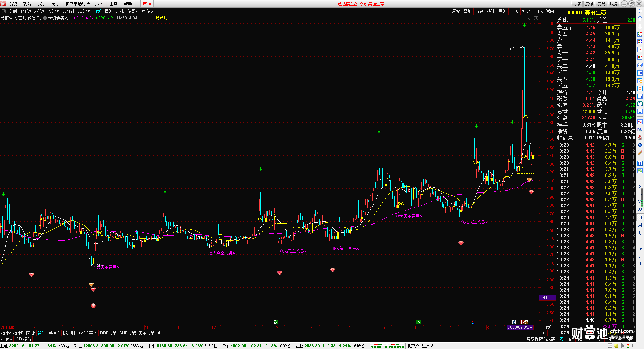Click the yellow status icon in bottom right tray
The height and width of the screenshot is (349, 644).
pos(616,346)
